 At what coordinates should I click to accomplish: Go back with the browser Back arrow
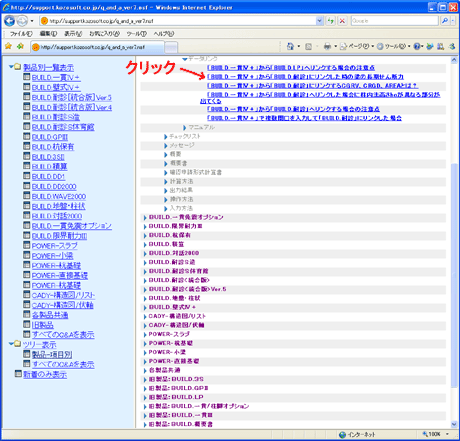(9, 21)
